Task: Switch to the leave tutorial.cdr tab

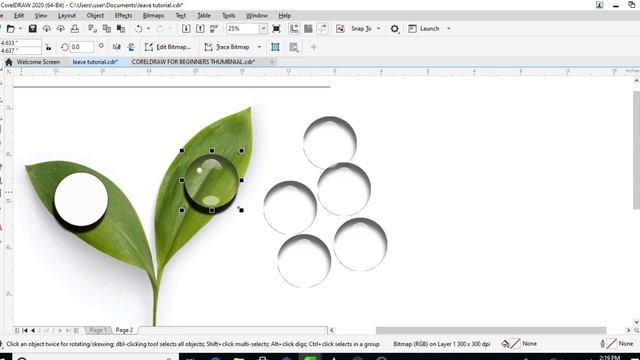Action: coord(95,62)
